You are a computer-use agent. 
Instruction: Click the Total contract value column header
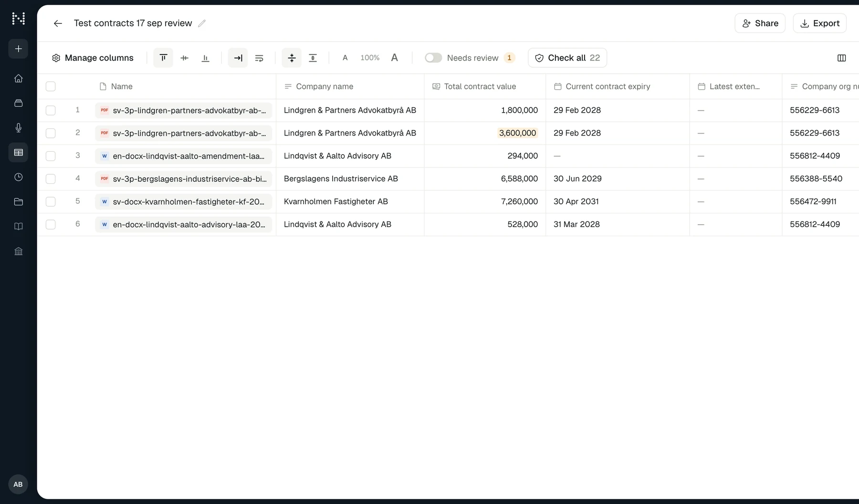tap(485, 86)
